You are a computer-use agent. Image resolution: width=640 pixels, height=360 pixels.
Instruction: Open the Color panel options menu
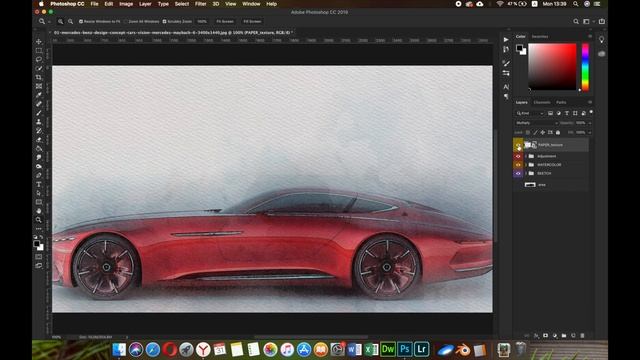(x=590, y=36)
